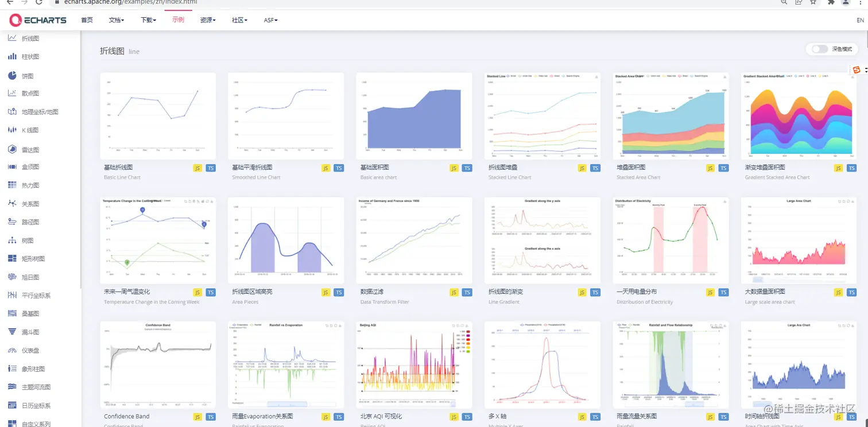Expand the 下载 dropdown menu
Screen dimensions: 868x427
coord(148,20)
